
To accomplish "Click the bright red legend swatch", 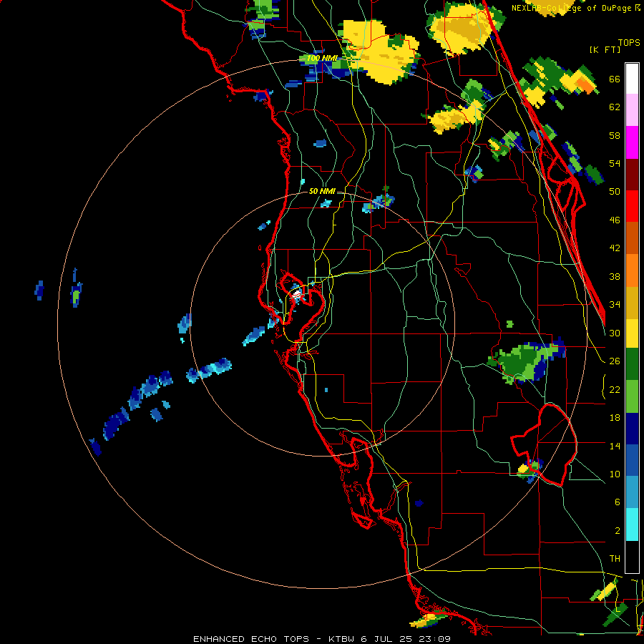I will (632, 206).
